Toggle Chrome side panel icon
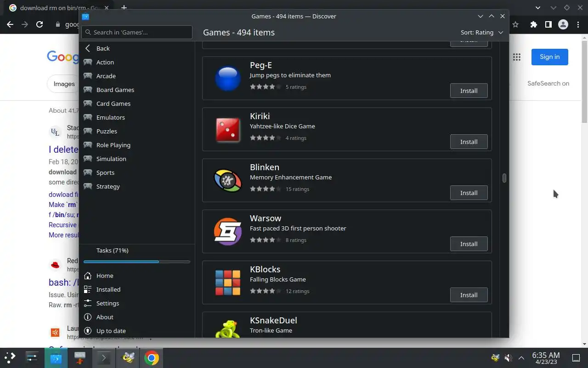The image size is (588, 368). pyautogui.click(x=548, y=24)
